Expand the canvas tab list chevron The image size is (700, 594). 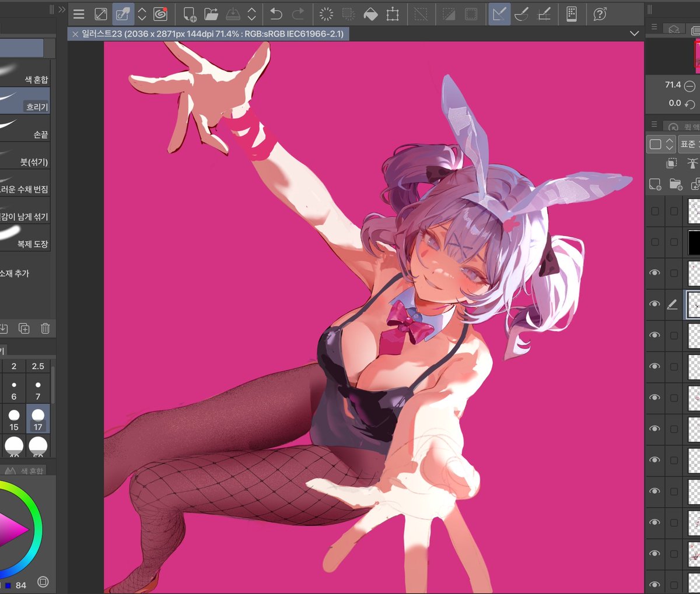click(635, 34)
